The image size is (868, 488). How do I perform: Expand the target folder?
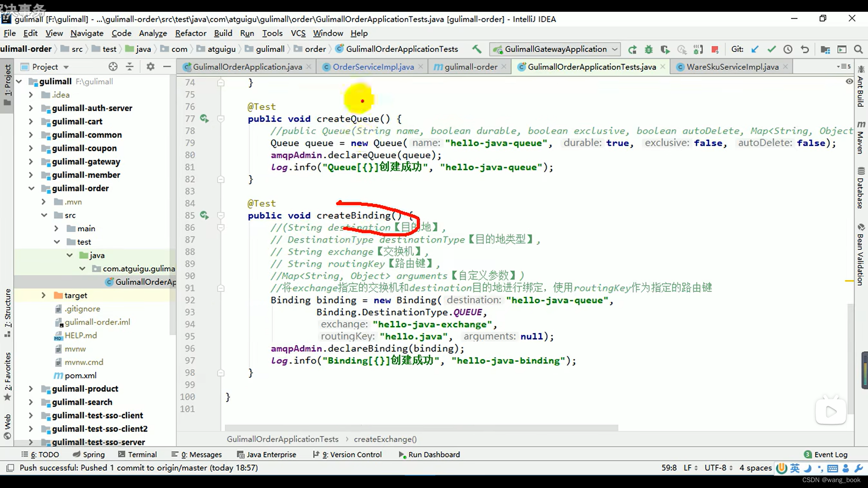[43, 296]
